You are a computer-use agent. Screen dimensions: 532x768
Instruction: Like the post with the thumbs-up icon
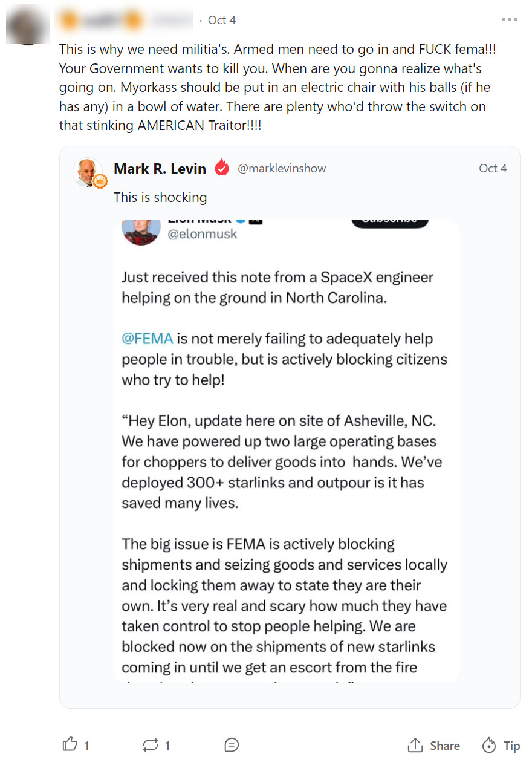pos(70,744)
